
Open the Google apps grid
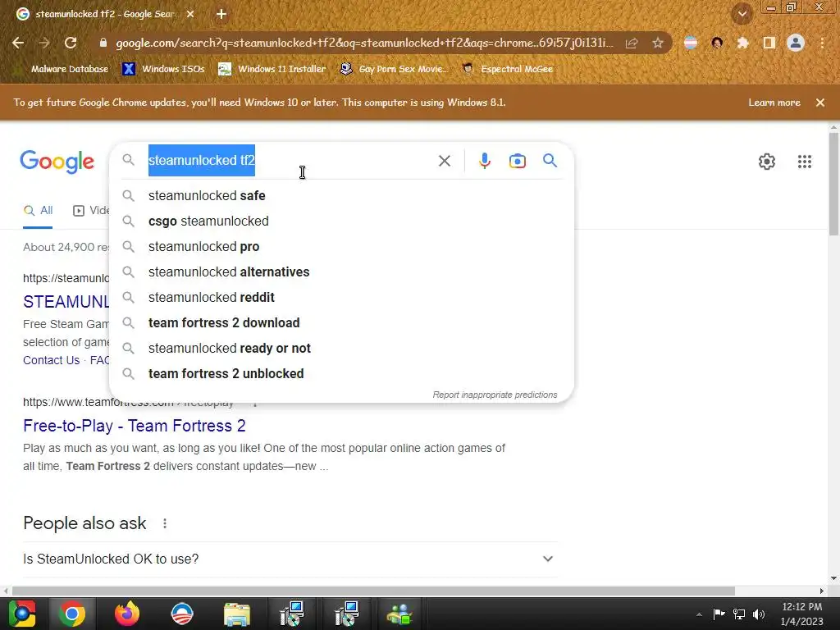804,162
